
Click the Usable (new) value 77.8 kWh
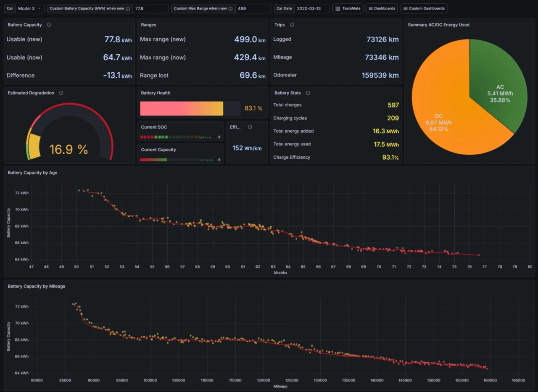(118, 39)
